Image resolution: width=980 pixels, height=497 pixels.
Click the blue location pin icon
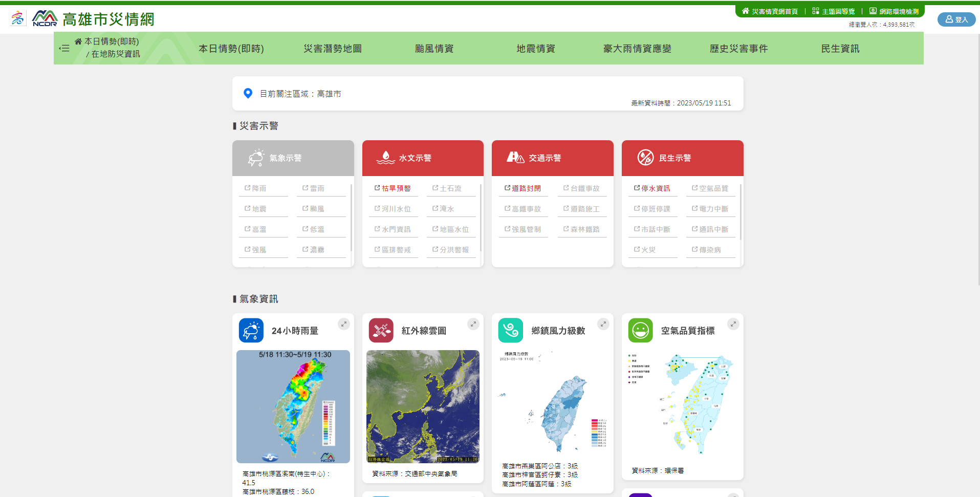[x=248, y=93]
